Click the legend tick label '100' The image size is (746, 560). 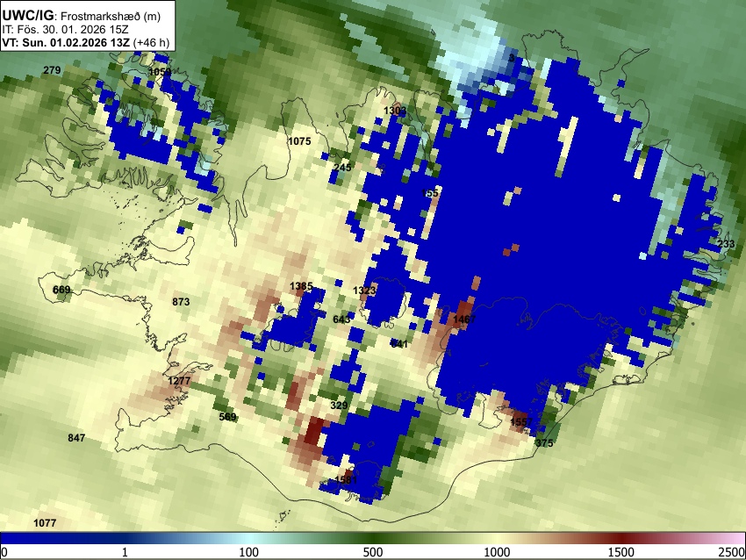(248, 552)
